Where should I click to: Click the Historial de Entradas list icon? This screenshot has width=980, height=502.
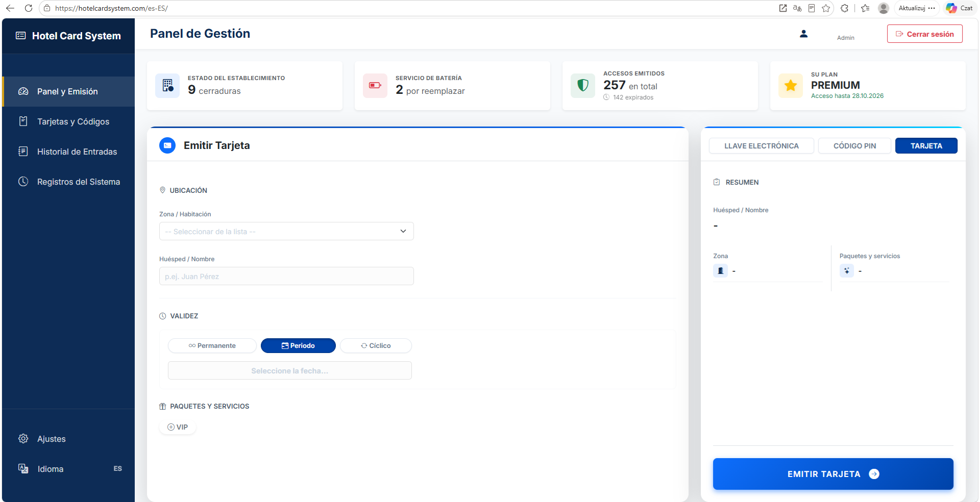(23, 152)
